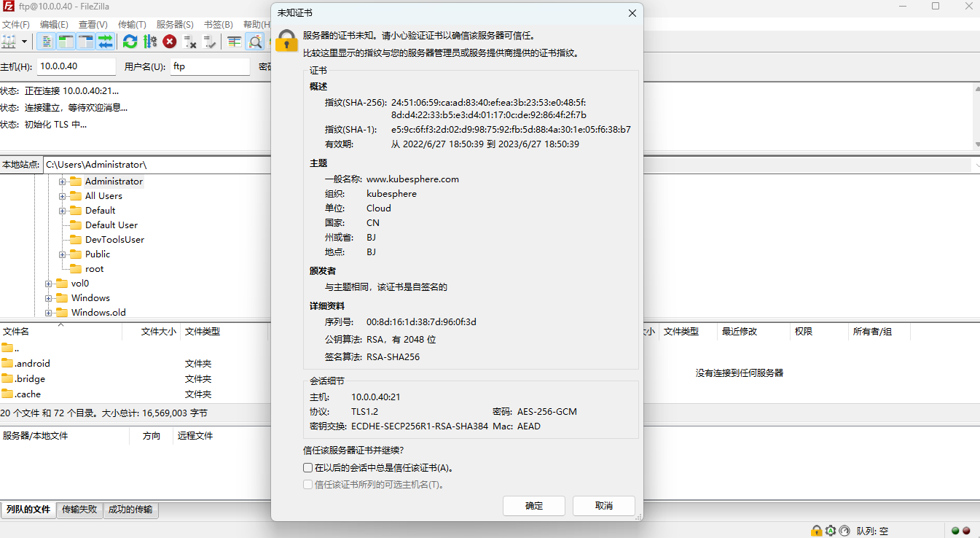Click the serial number 00:8d:16:1d:38:7d:96:0f:3d

tap(421, 322)
